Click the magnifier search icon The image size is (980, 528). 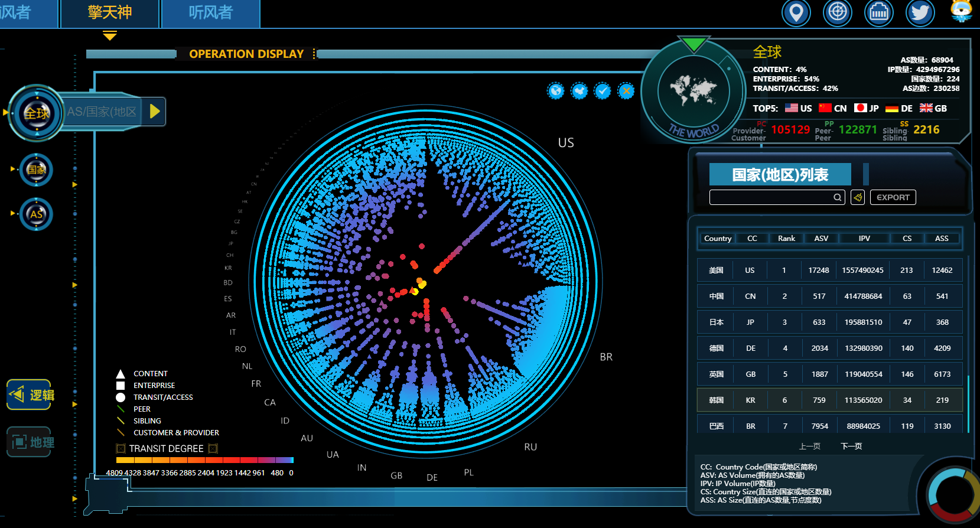(x=838, y=197)
